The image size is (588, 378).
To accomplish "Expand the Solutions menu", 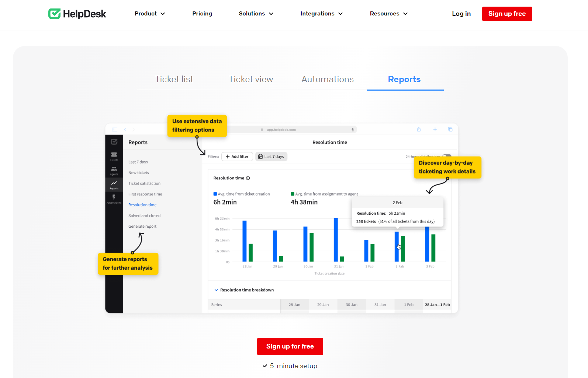I will click(256, 14).
